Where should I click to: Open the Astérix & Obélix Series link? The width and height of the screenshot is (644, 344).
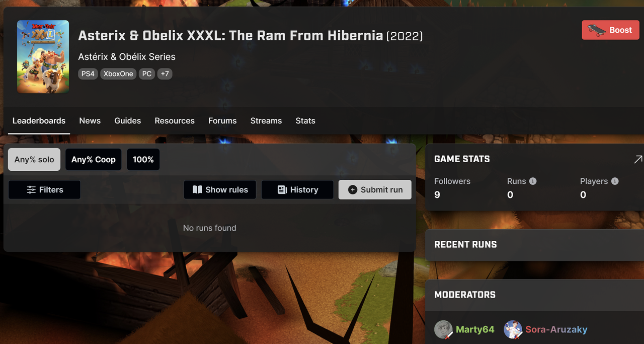click(127, 57)
